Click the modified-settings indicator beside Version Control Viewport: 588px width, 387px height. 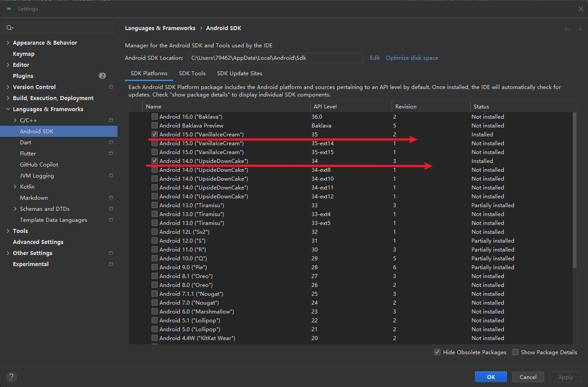point(110,87)
